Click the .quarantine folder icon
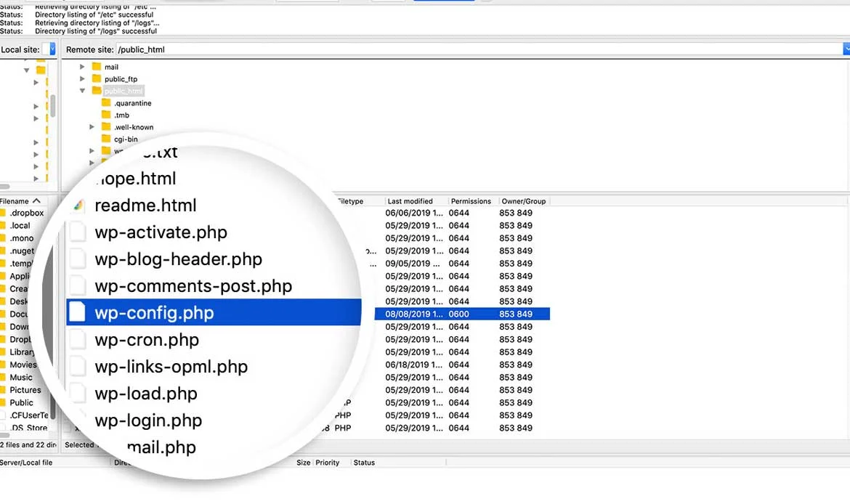The image size is (850, 504). click(x=106, y=103)
